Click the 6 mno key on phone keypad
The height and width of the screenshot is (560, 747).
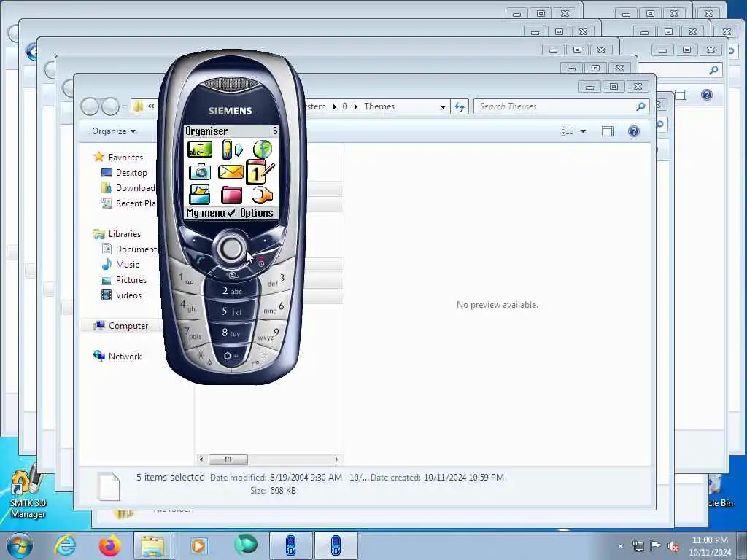(274, 308)
